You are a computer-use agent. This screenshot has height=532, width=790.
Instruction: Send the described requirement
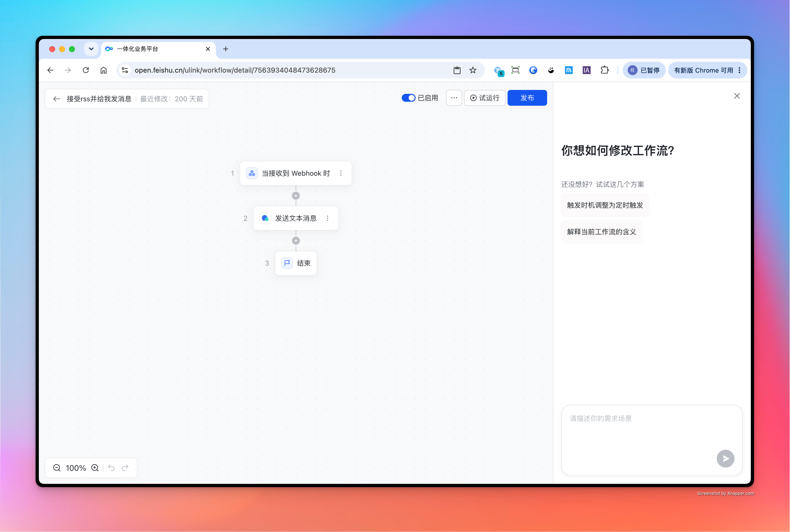(x=725, y=459)
